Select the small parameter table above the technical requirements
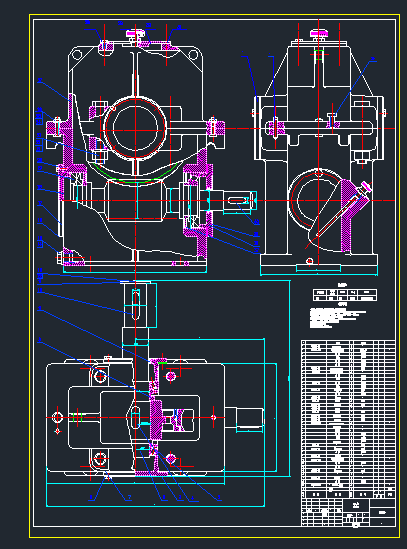 [345, 295]
